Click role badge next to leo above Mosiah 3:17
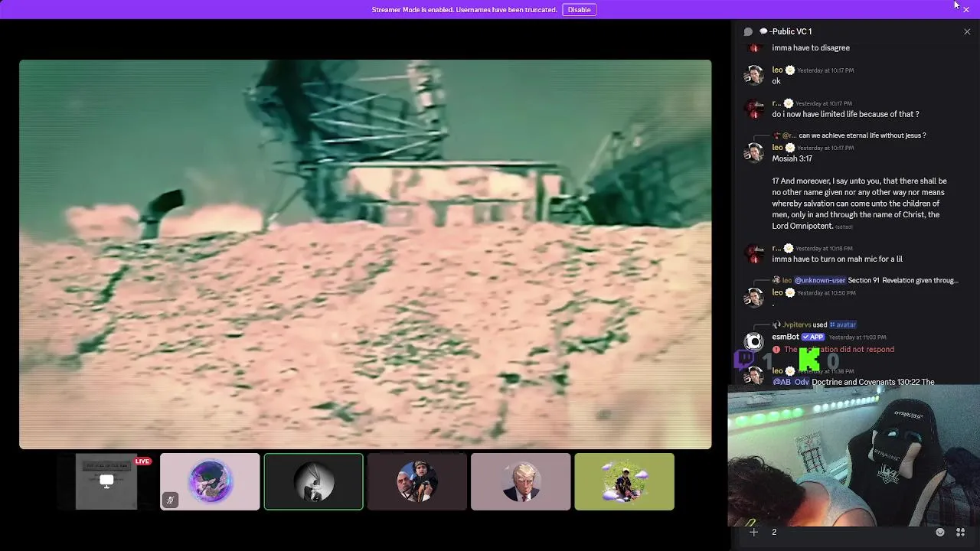This screenshot has height=551, width=980. point(790,147)
